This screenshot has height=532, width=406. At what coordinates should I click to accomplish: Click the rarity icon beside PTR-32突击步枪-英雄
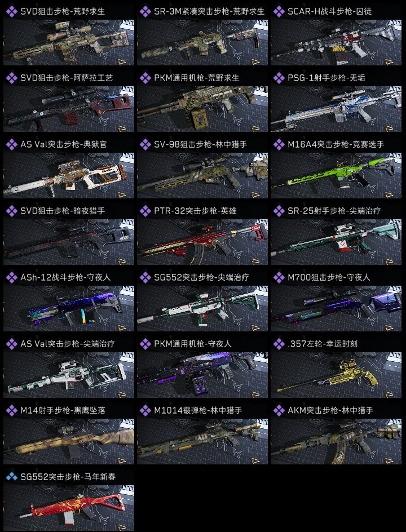tap(145, 211)
